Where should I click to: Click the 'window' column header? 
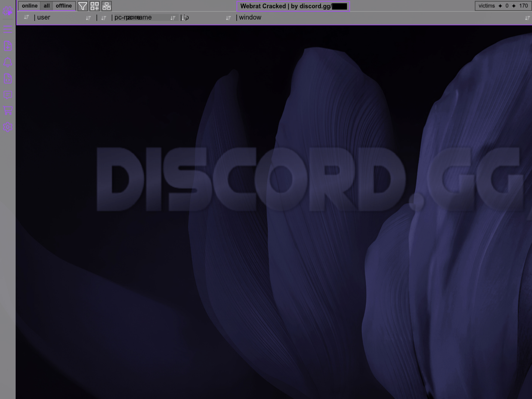pos(250,17)
